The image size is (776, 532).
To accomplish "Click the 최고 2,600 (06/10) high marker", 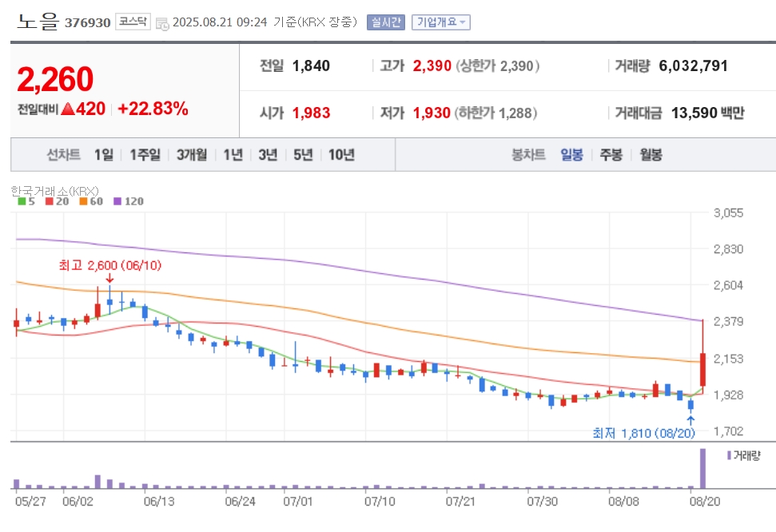I will click(109, 266).
